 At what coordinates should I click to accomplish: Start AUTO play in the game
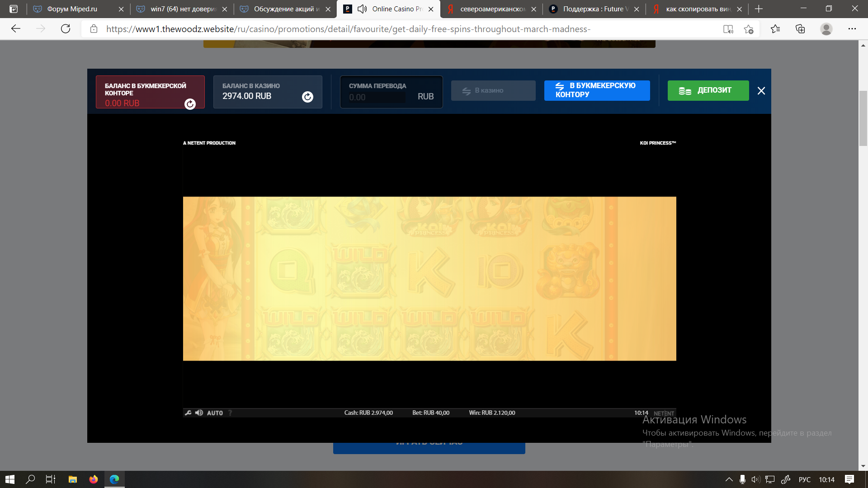[215, 413]
